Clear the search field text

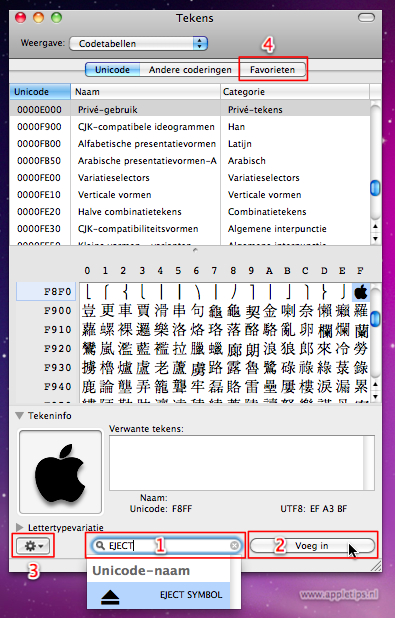pyautogui.click(x=234, y=545)
